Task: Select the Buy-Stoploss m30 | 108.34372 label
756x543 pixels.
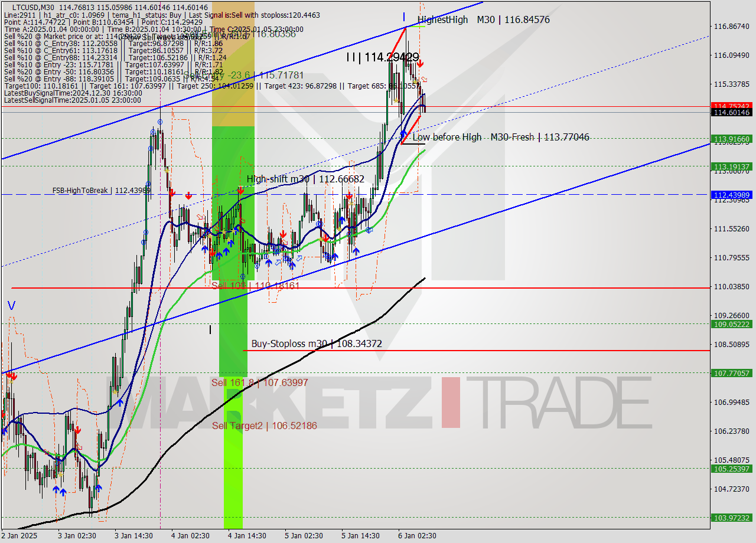Action: point(317,344)
